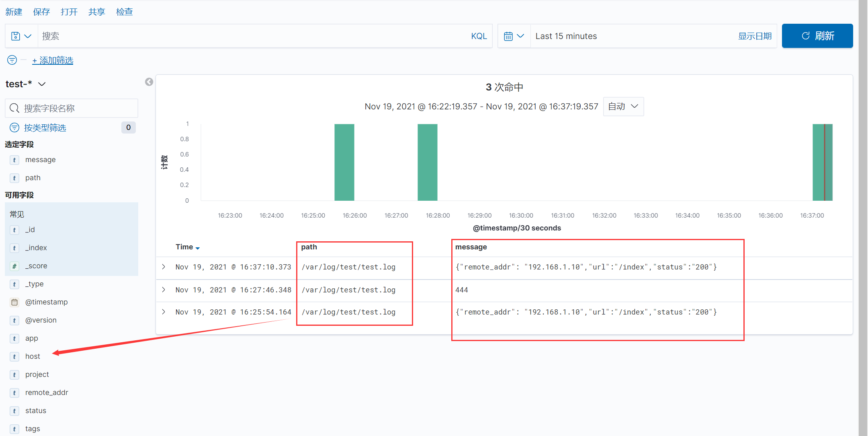This screenshot has height=436, width=868.
Task: Click type icon beside message field
Action: 14,160
